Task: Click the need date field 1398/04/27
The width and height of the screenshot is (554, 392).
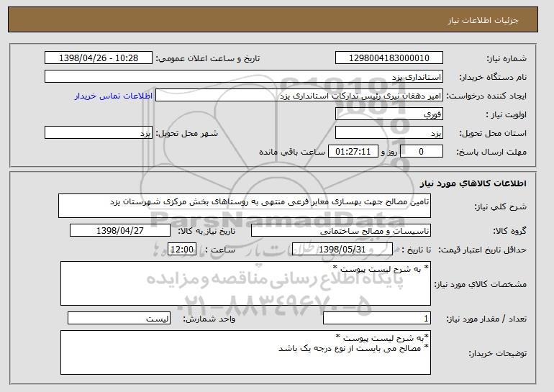Action: point(120,231)
